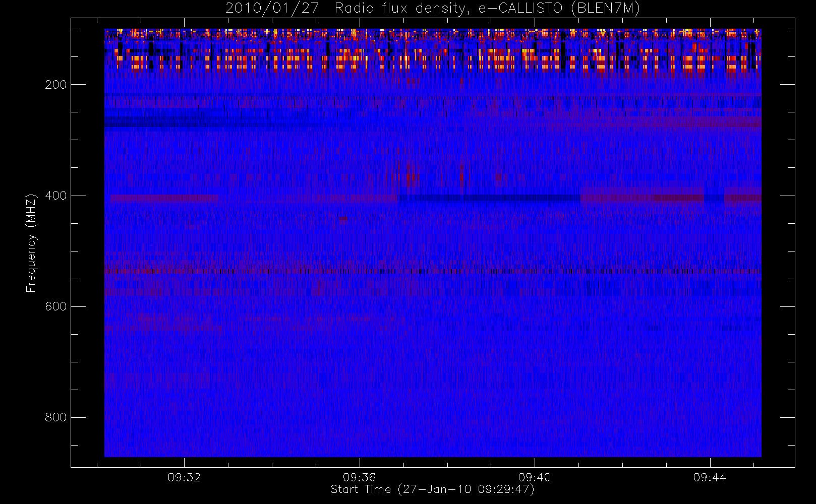This screenshot has width=816, height=504.
Task: Click the 09:32 time tick label
Action: (x=184, y=477)
